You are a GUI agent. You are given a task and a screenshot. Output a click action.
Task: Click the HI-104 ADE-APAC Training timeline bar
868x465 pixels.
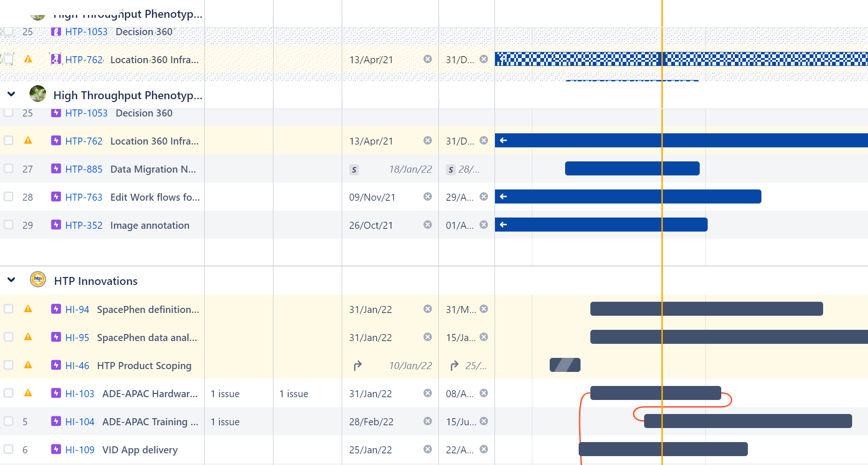(x=748, y=421)
